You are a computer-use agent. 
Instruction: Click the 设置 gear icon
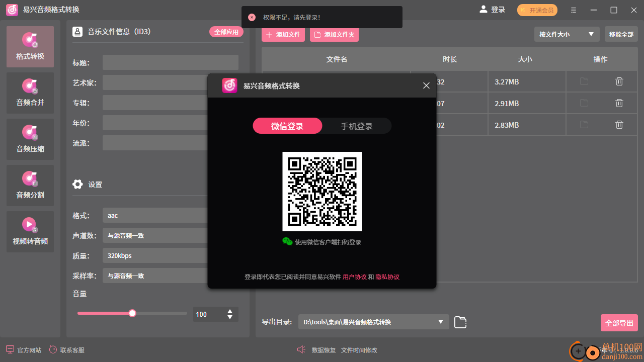(77, 185)
